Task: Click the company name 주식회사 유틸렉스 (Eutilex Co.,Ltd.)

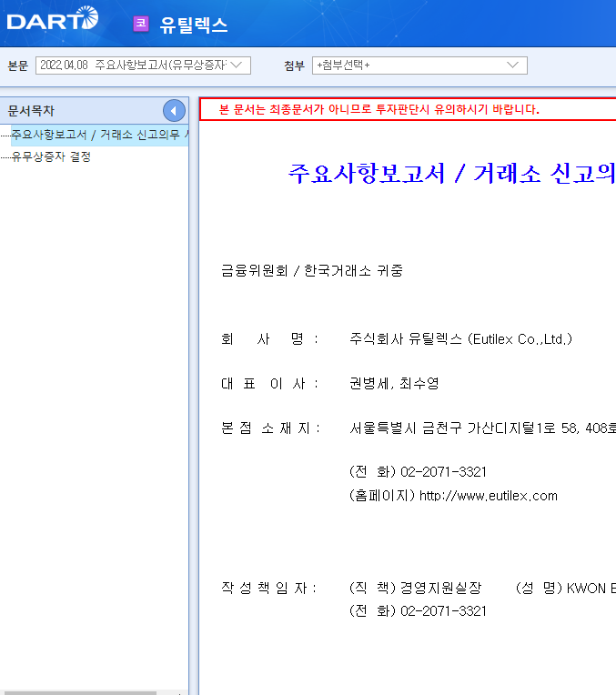Action: point(460,339)
